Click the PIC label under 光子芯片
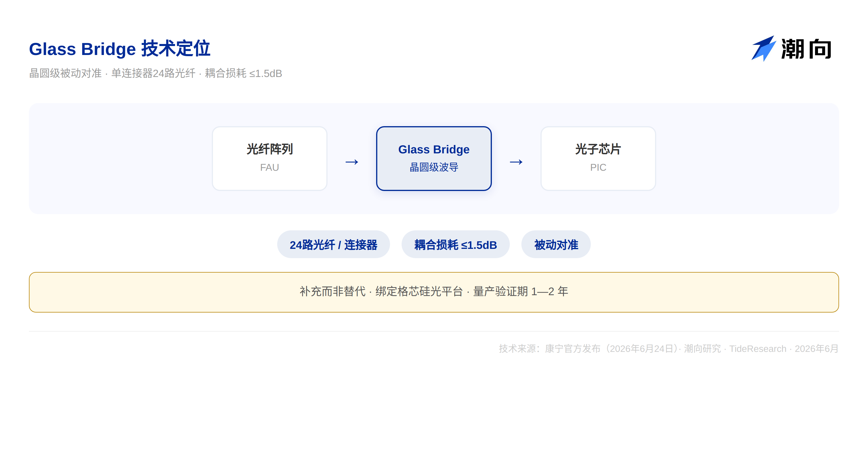The width and height of the screenshot is (868, 463). click(x=598, y=168)
